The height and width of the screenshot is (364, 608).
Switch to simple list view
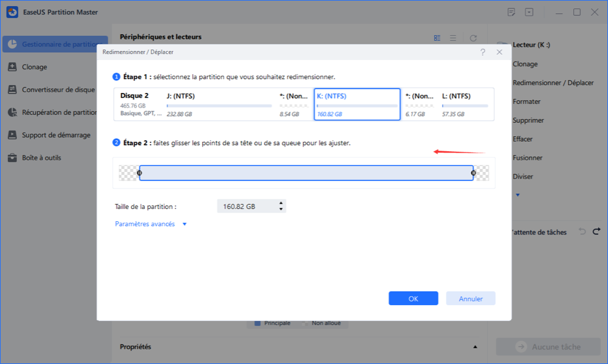pos(453,37)
